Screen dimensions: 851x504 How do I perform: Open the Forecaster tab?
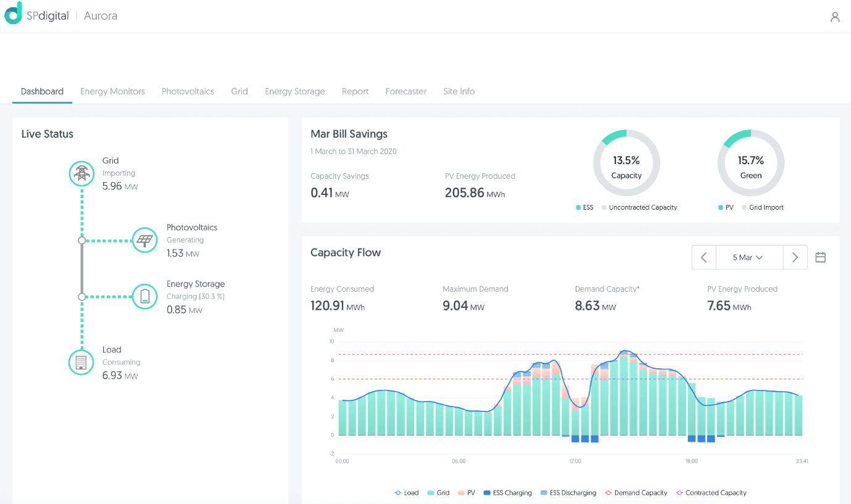[405, 91]
